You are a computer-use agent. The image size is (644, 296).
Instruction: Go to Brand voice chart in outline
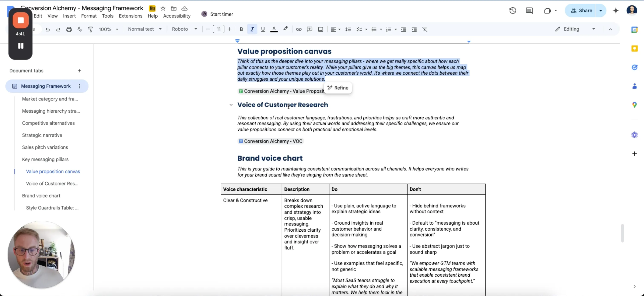pos(41,196)
